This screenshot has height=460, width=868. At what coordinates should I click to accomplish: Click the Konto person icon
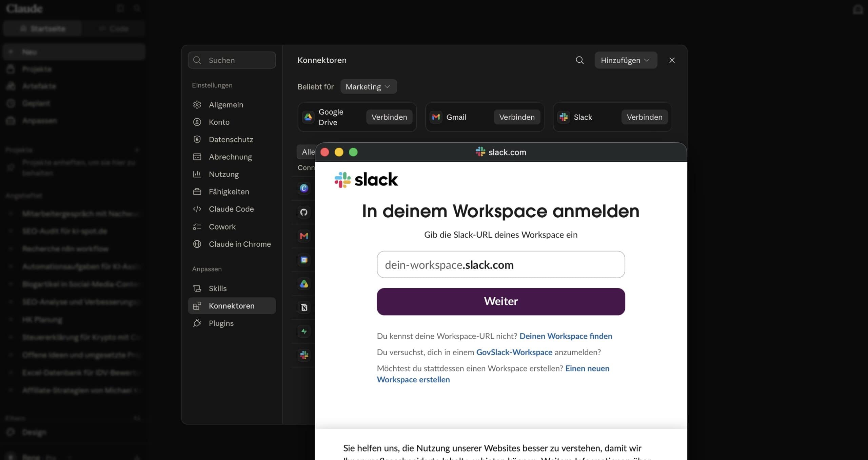point(197,122)
